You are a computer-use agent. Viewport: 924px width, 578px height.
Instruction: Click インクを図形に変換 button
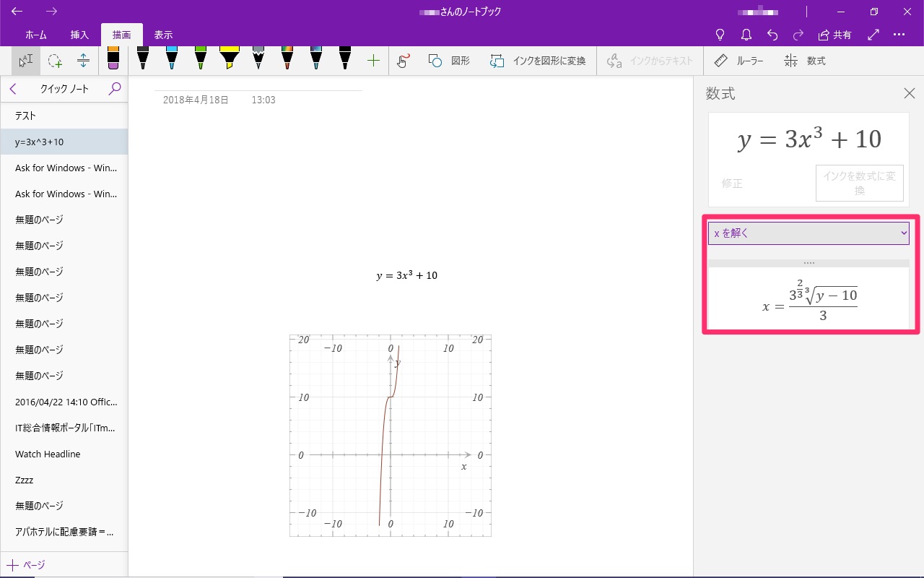point(538,61)
